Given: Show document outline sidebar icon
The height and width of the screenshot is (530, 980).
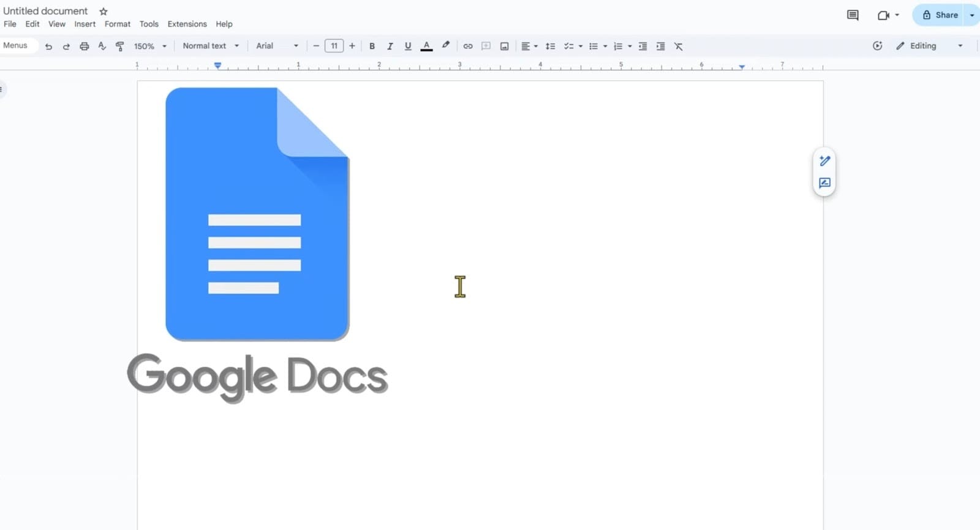Looking at the screenshot, I should coord(1,89).
